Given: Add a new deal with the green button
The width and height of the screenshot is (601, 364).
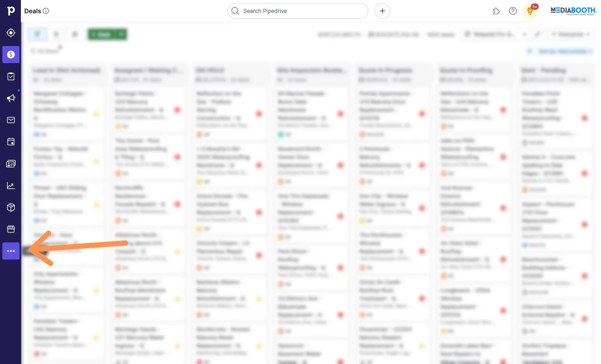Looking at the screenshot, I should coord(103,34).
